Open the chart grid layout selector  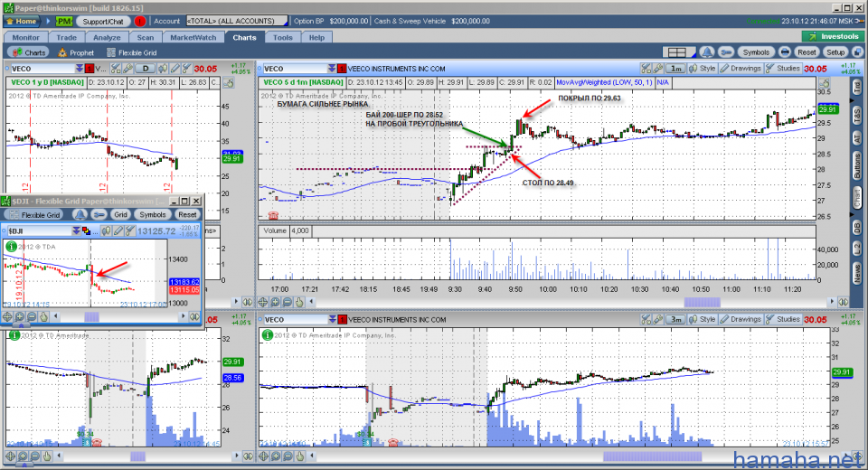680,52
